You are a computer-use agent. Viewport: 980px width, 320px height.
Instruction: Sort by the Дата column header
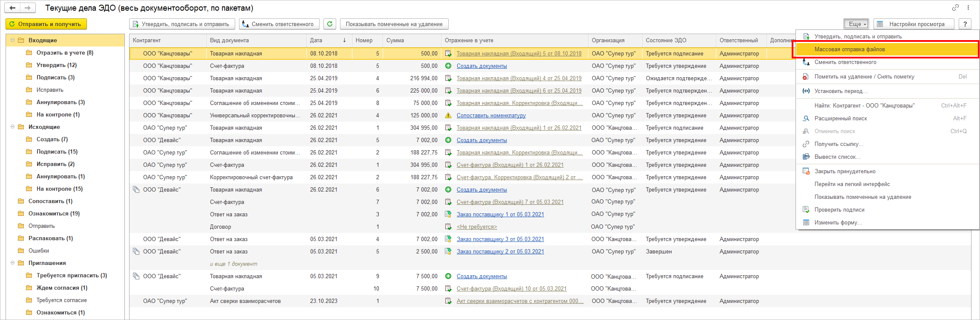coord(316,41)
